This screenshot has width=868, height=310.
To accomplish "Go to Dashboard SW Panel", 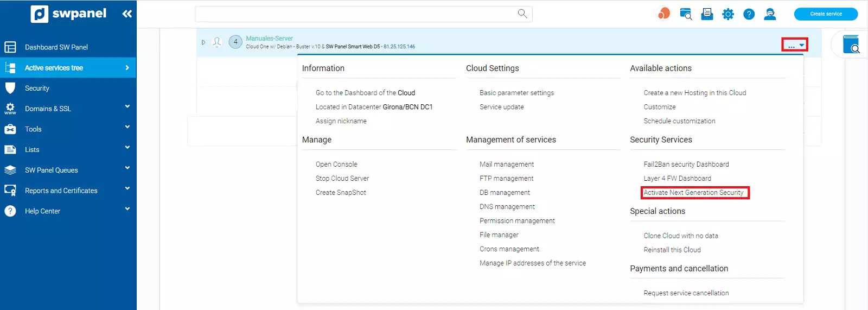I will [56, 47].
